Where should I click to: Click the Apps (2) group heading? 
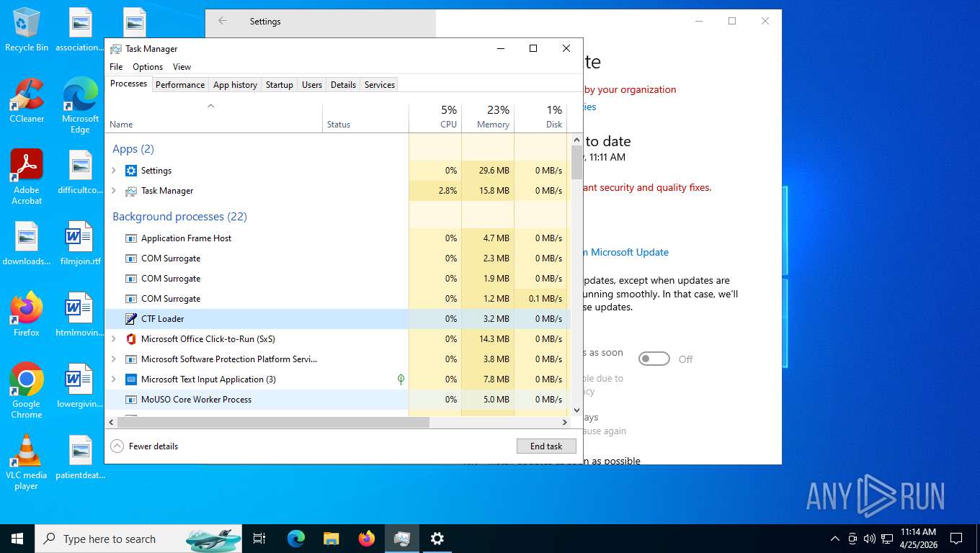pyautogui.click(x=133, y=149)
